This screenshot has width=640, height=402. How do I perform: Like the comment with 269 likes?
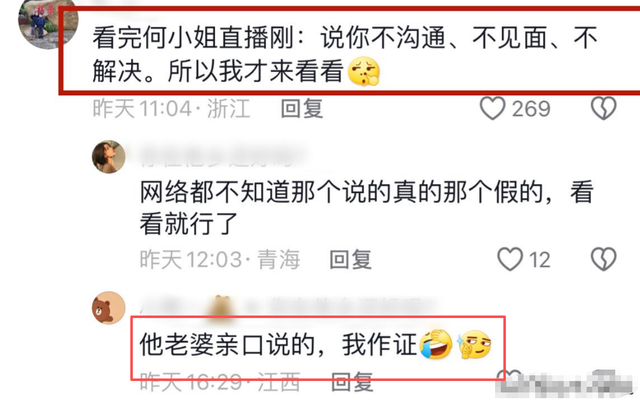(492, 108)
